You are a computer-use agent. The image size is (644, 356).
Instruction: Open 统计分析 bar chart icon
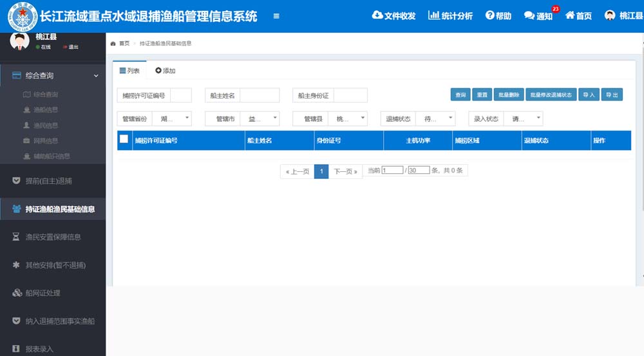pyautogui.click(x=433, y=15)
